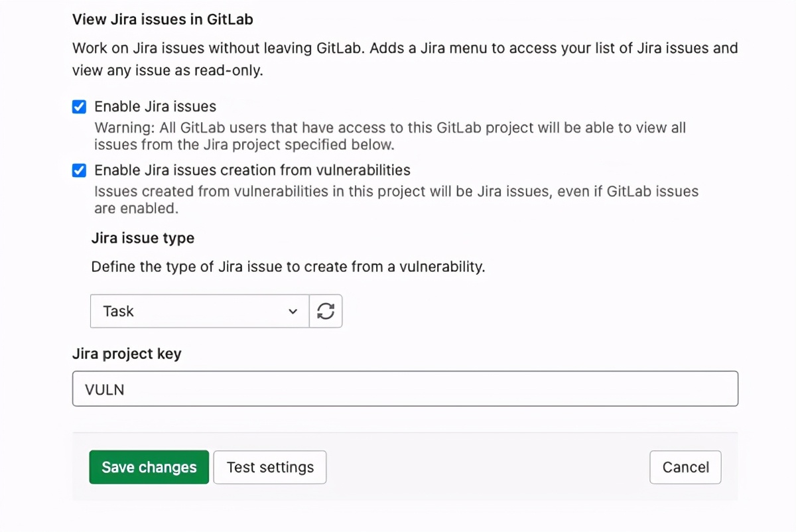The width and height of the screenshot is (796, 532).
Task: Click the Task value in the dropdown field
Action: (x=118, y=311)
